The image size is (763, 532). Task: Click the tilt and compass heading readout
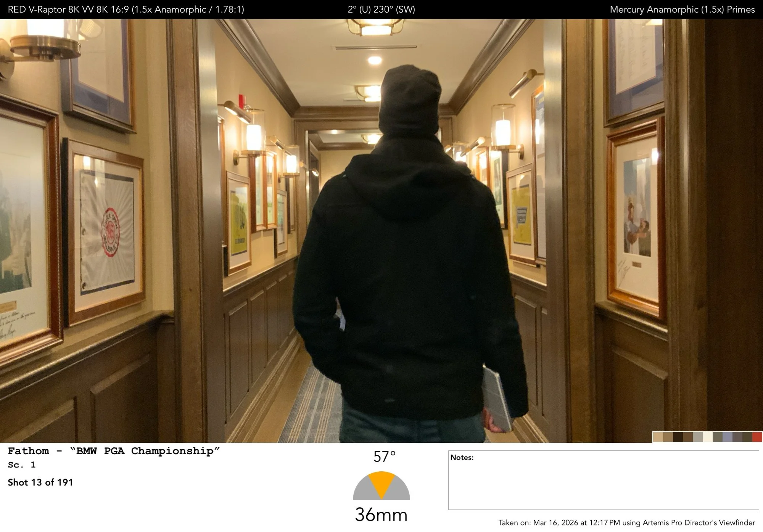pyautogui.click(x=381, y=10)
